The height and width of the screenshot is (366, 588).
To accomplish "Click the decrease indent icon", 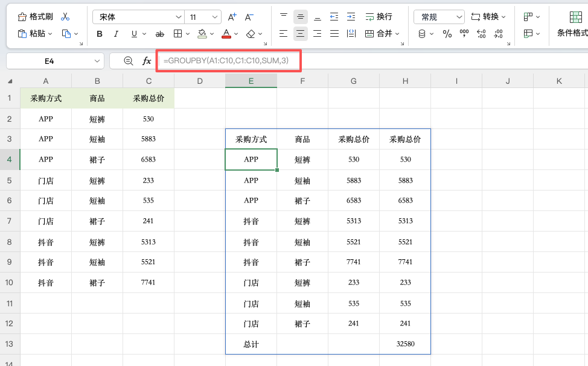I will 334,16.
